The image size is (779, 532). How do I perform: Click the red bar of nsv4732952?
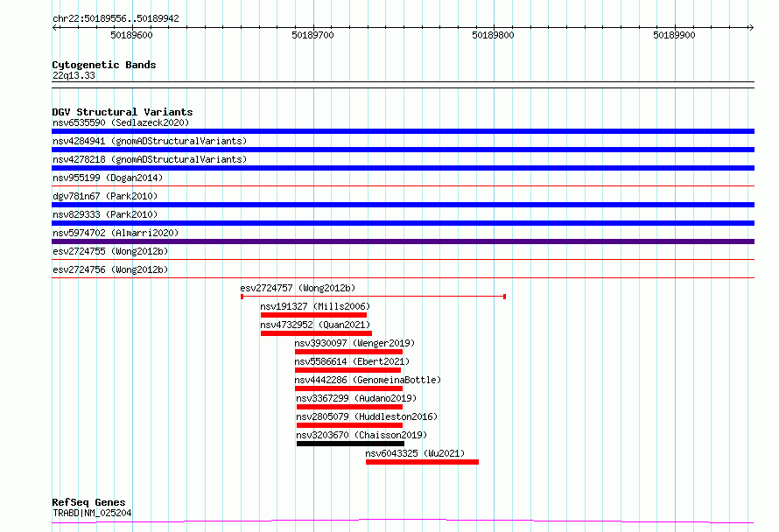(316, 333)
